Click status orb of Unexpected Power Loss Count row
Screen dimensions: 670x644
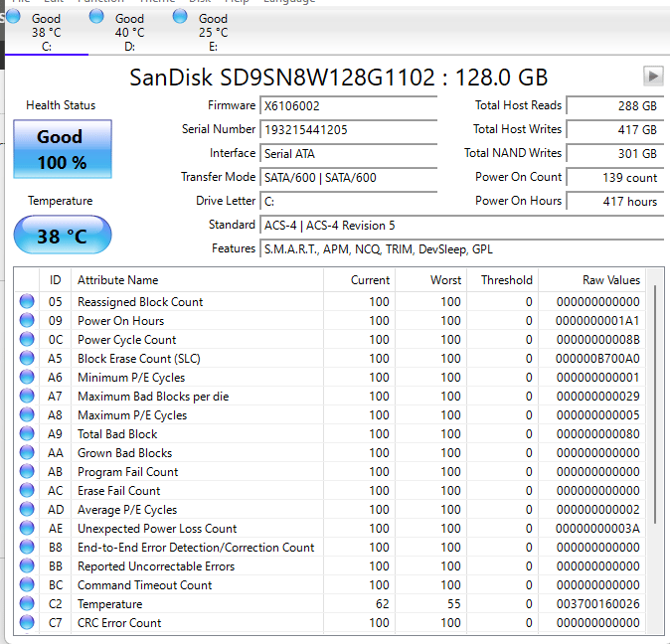click(27, 528)
